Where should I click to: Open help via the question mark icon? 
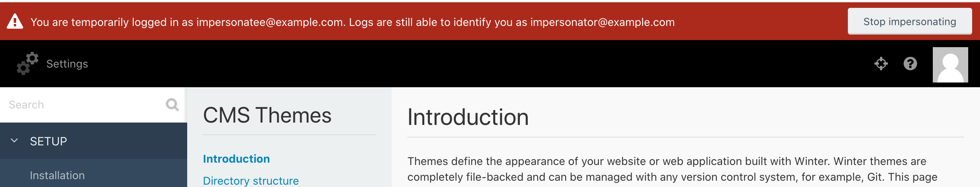pos(910,63)
